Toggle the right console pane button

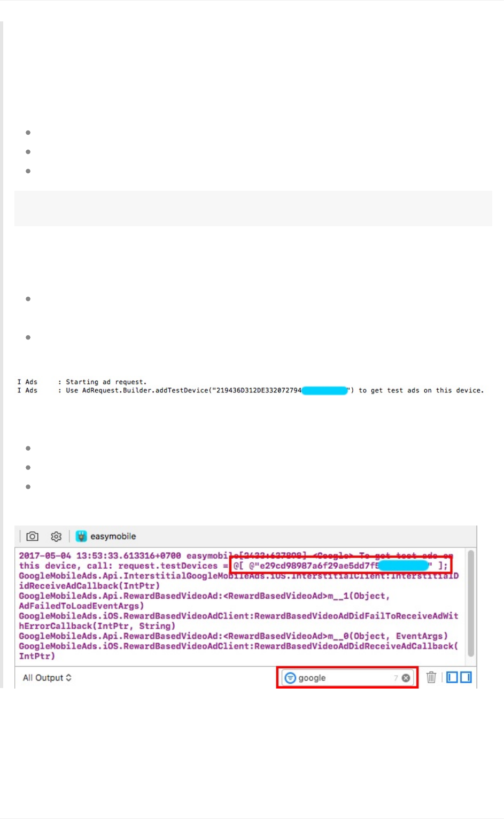[466, 677]
